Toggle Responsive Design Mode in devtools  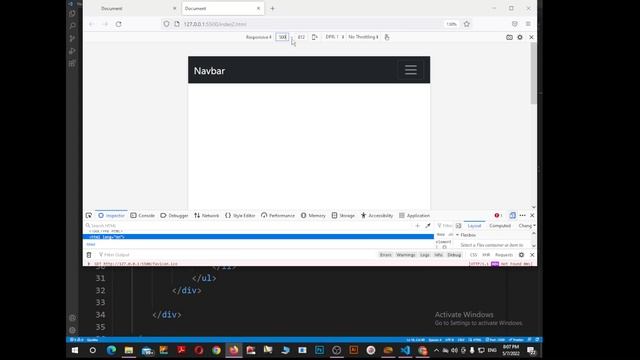click(x=513, y=216)
